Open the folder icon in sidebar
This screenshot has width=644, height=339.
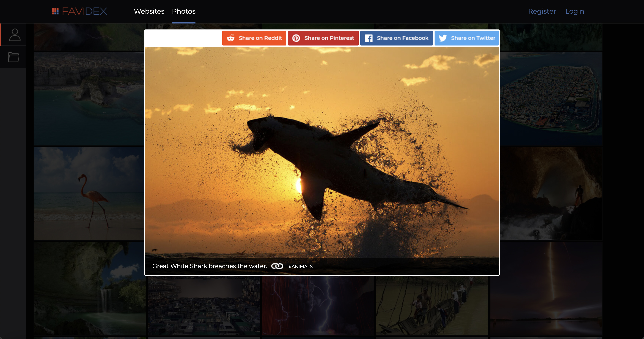pos(13,57)
